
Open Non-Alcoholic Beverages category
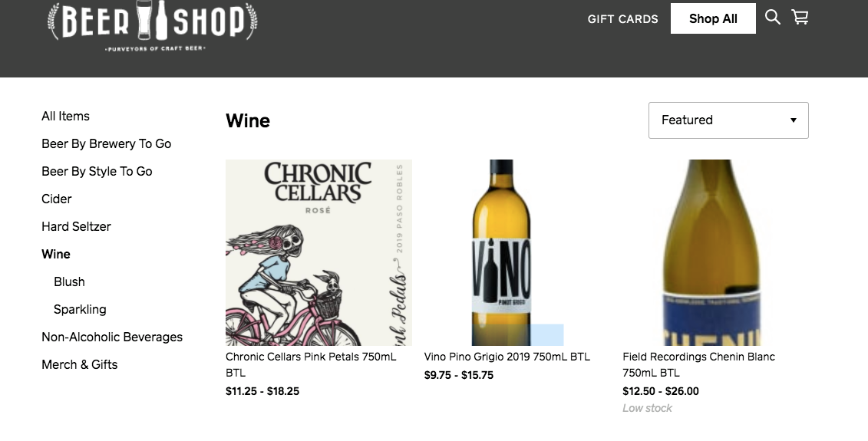point(112,337)
